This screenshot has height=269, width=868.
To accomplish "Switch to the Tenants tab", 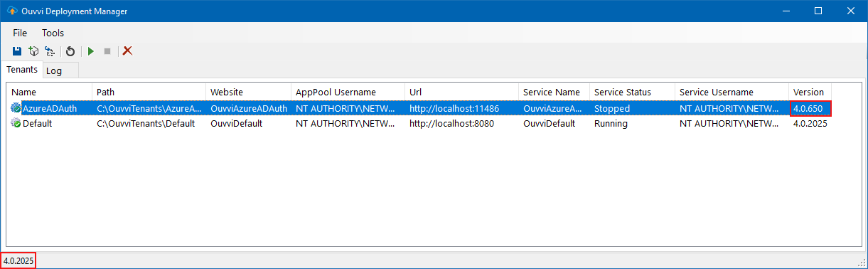I will point(22,70).
